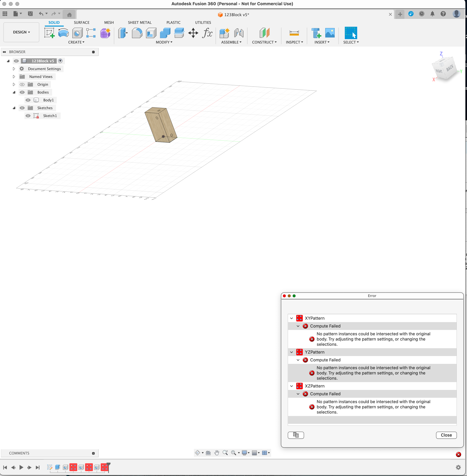
Task: Toggle visibility of Body1
Action: coord(28,100)
